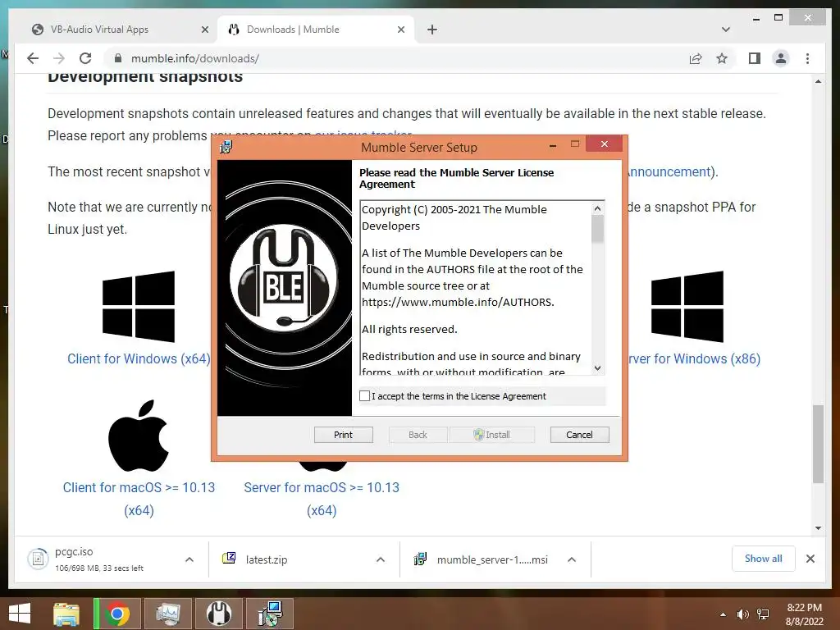
Task: Toggle the Chrome side panel icon
Action: point(755,58)
